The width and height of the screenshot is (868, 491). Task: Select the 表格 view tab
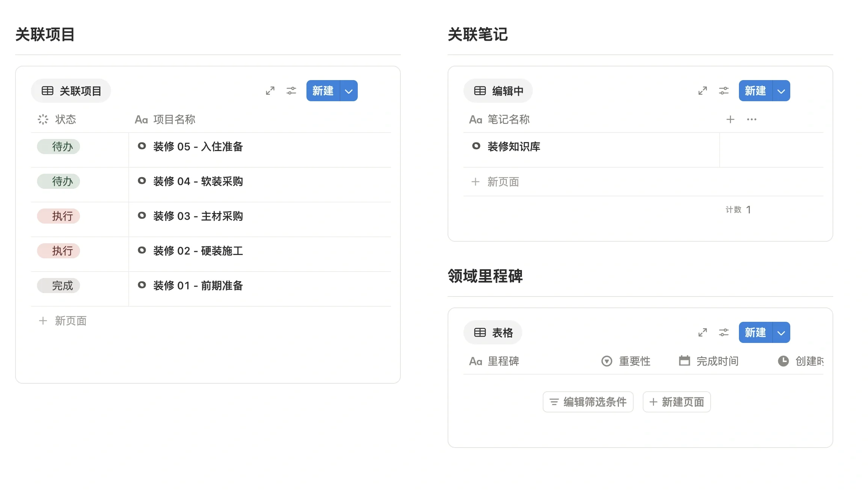click(x=493, y=332)
